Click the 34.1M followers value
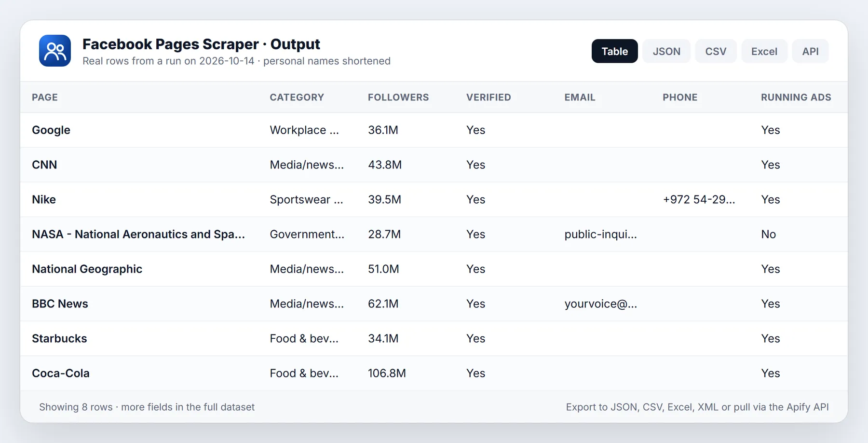Image resolution: width=868 pixels, height=443 pixels. click(x=383, y=339)
